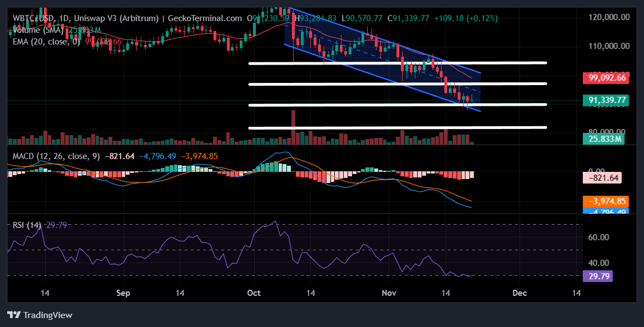Expand the Uniswap V3 (Arbitrum) source label

click(x=117, y=18)
